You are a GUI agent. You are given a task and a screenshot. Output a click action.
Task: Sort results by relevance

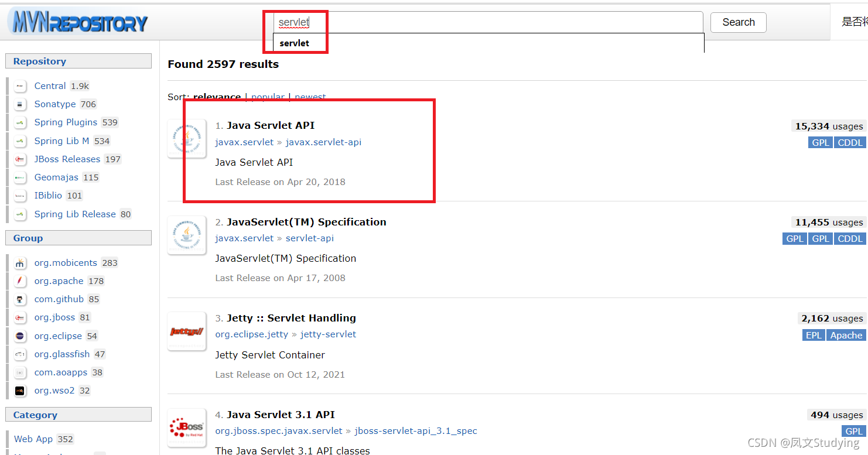217,97
